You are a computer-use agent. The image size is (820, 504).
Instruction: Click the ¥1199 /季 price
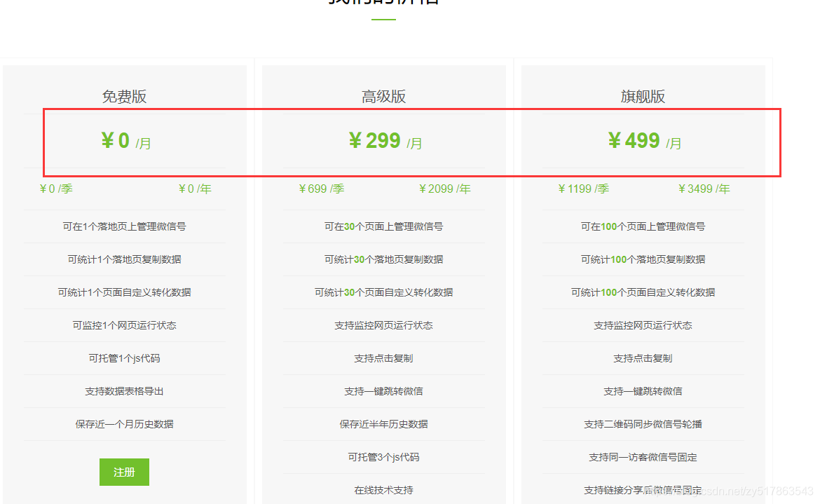583,189
